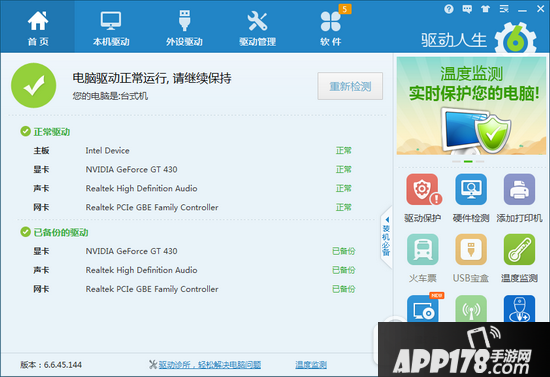Click the 已备份的驱动 section heading
This screenshot has width=550, height=377.
click(61, 232)
